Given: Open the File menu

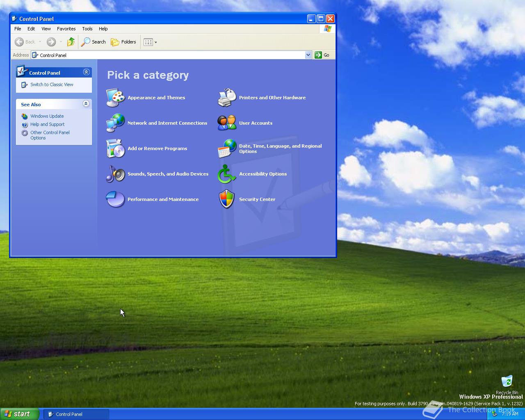Looking at the screenshot, I should point(18,29).
